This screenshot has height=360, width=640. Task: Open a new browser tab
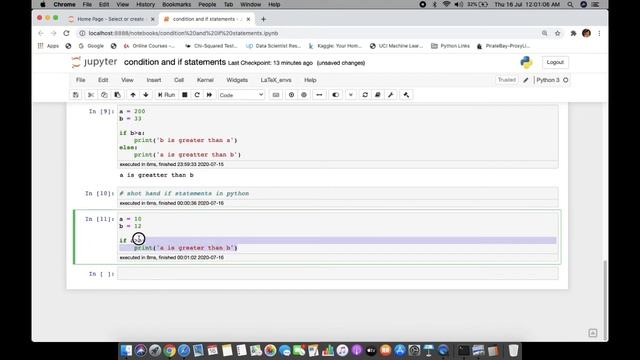click(263, 19)
